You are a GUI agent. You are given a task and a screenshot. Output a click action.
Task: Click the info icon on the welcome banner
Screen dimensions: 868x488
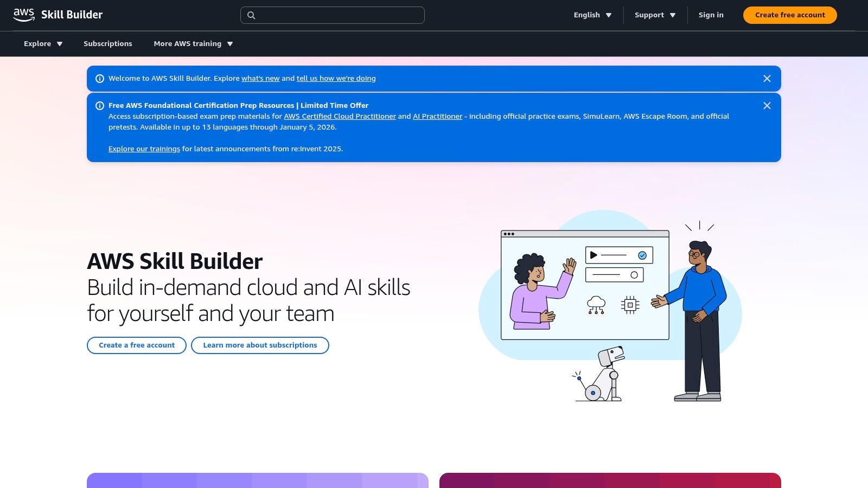(x=100, y=78)
